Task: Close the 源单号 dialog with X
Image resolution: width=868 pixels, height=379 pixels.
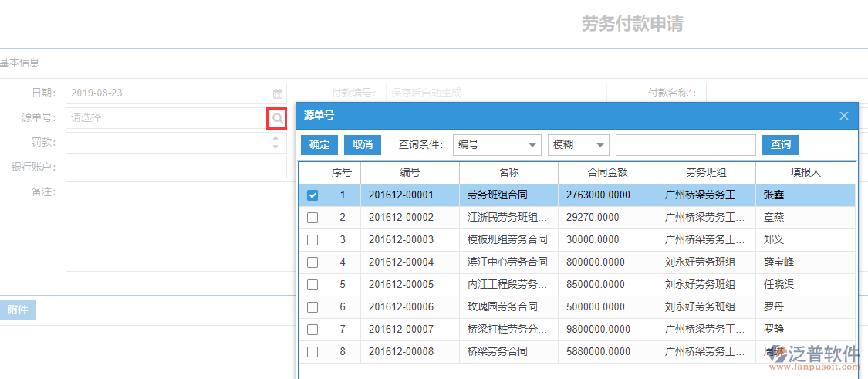Action: coord(843,116)
